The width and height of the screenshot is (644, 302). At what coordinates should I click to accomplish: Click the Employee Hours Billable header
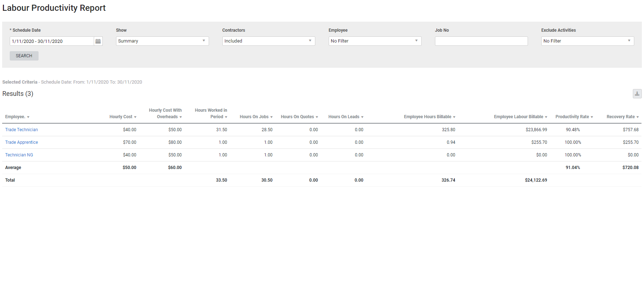pyautogui.click(x=427, y=117)
